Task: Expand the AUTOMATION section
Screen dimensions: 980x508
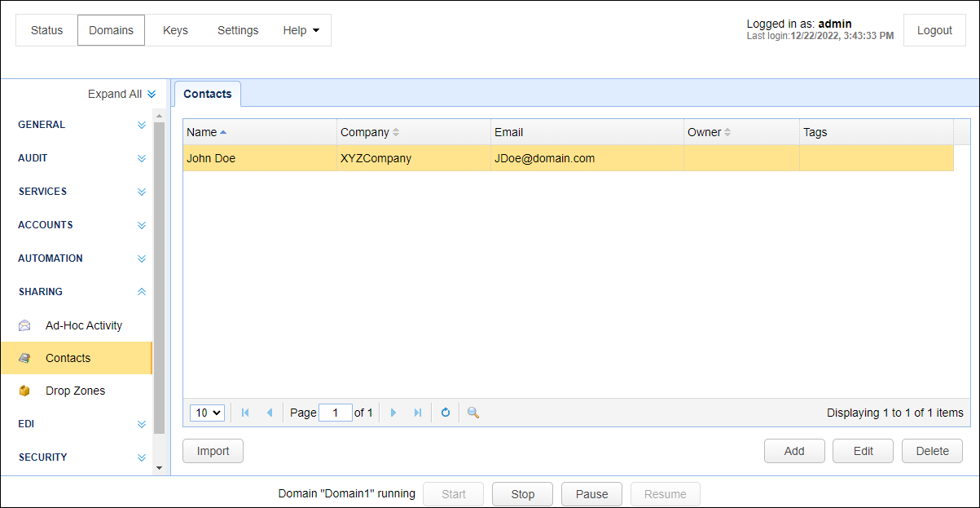Action: coord(142,258)
